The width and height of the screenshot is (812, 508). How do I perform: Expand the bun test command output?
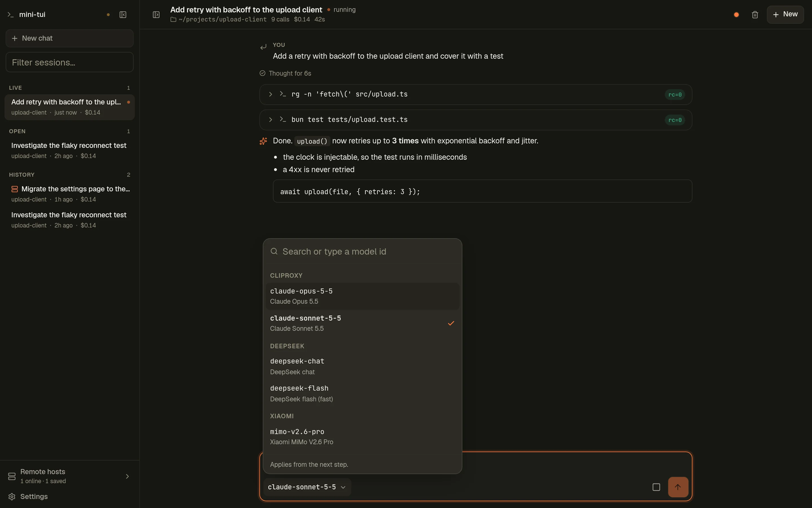pos(270,120)
